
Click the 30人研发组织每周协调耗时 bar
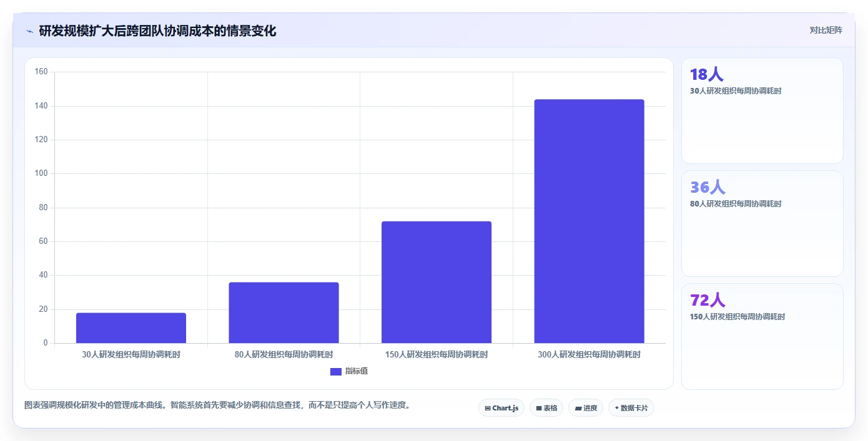click(x=131, y=328)
